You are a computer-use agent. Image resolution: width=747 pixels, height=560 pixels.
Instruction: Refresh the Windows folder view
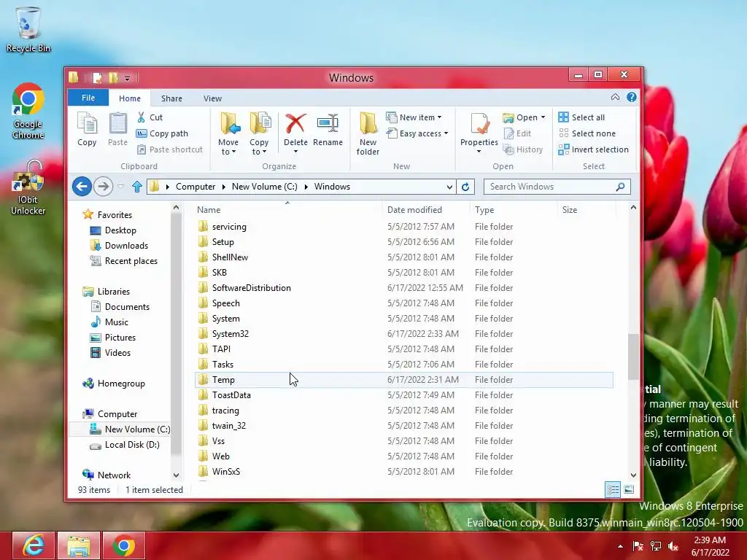pos(465,187)
